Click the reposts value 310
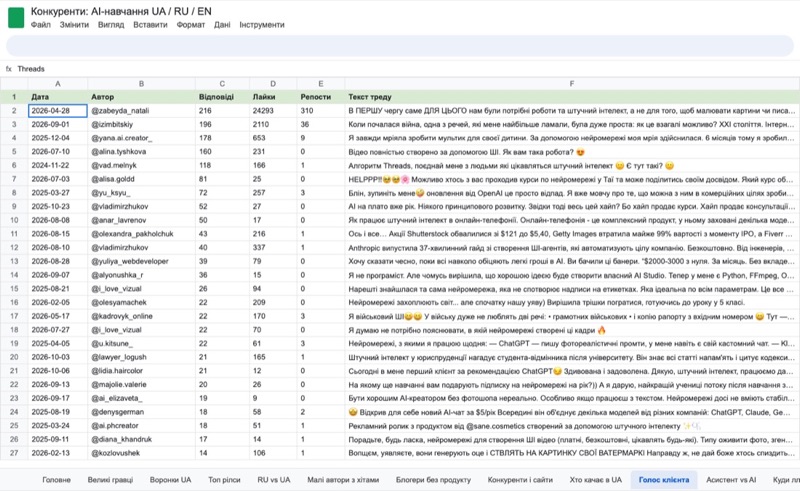Screen dimensions: 800x491 tap(320, 111)
